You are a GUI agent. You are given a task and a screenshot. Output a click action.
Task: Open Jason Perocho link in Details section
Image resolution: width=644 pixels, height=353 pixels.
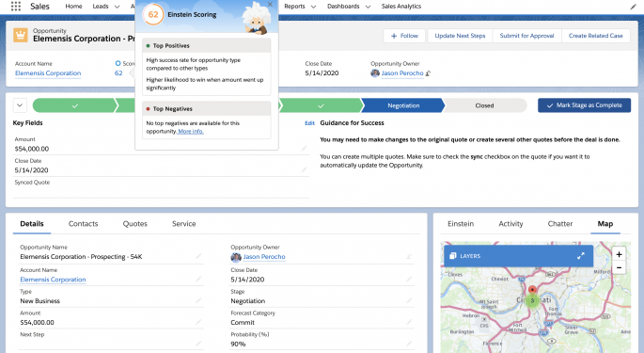pyautogui.click(x=264, y=257)
